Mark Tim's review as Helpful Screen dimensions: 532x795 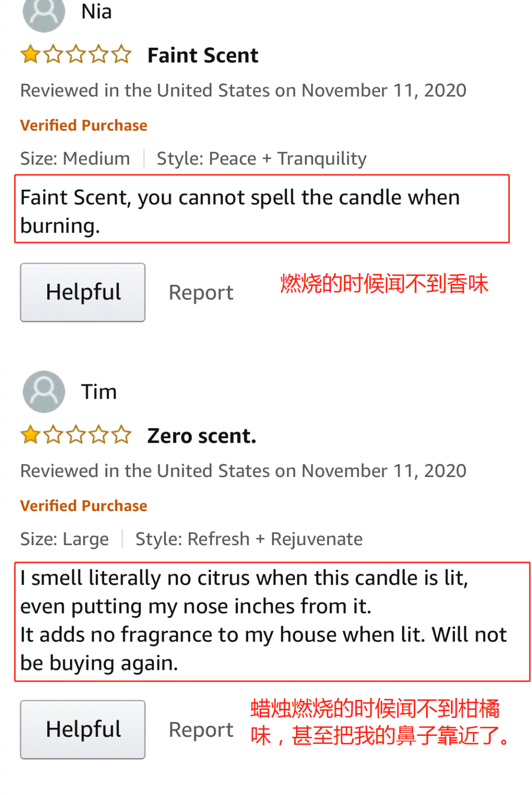pyautogui.click(x=82, y=729)
